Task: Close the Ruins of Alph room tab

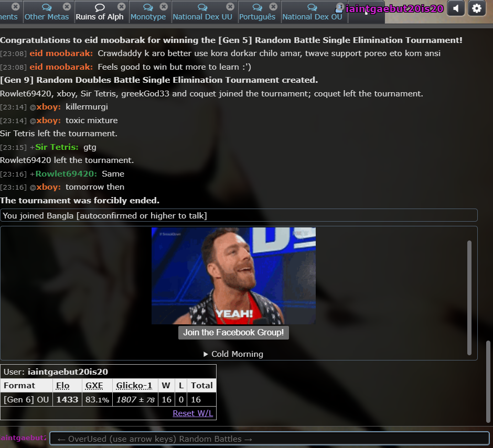Action: [121, 6]
